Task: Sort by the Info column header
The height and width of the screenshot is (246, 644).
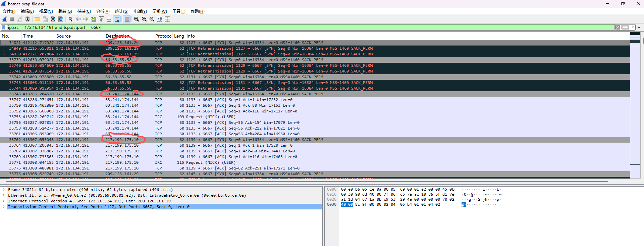Action: [x=408, y=36]
